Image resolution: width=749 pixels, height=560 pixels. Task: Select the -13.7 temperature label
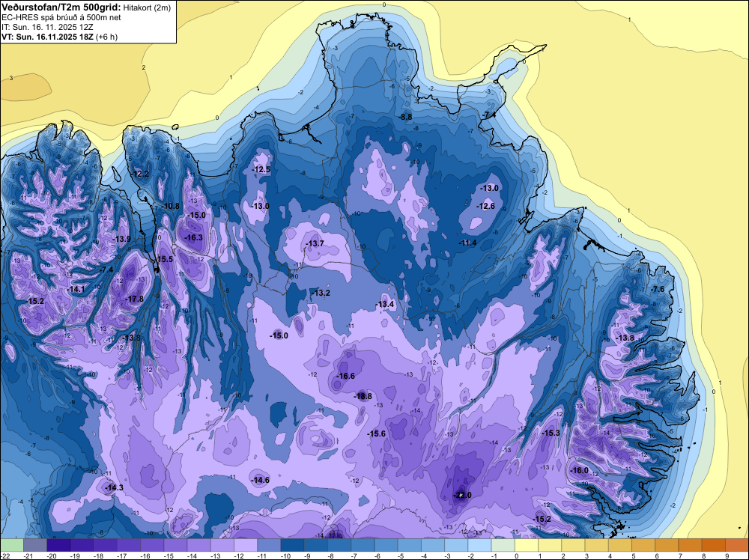pos(315,243)
